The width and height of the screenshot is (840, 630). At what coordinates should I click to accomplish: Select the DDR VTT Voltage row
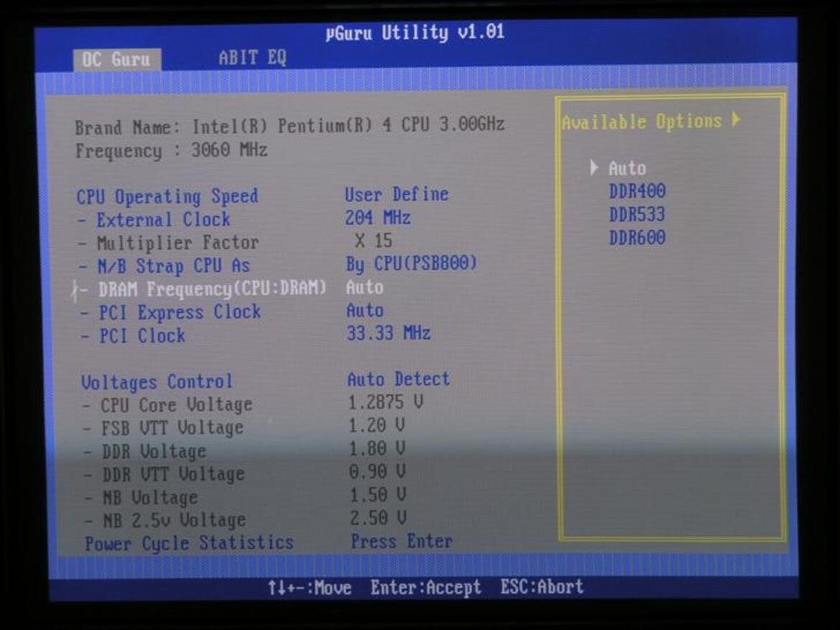[x=165, y=474]
